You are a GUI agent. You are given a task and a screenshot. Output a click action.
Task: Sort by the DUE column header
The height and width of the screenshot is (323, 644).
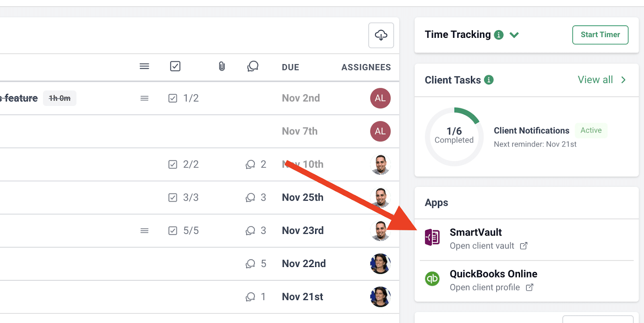(290, 67)
